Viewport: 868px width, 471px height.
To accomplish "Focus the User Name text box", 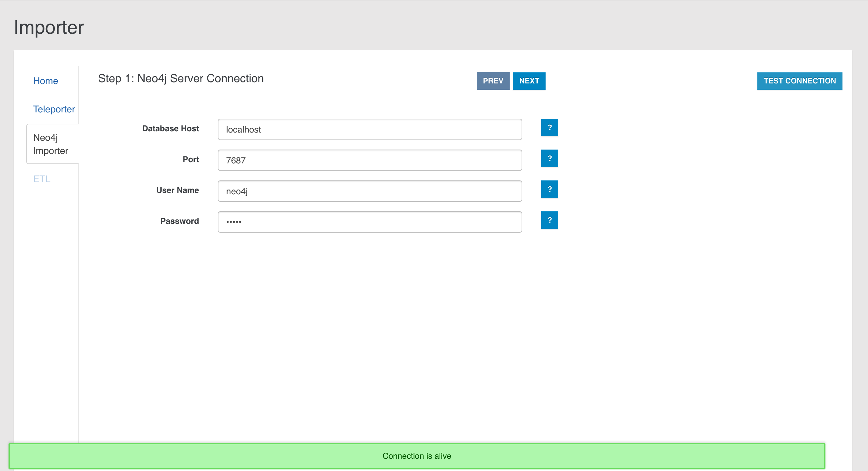I will (370, 191).
